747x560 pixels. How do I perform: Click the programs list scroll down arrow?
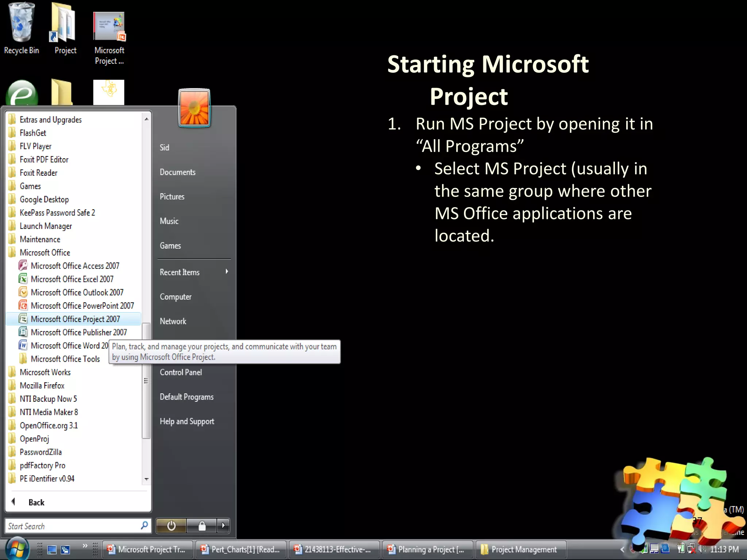pos(146,479)
